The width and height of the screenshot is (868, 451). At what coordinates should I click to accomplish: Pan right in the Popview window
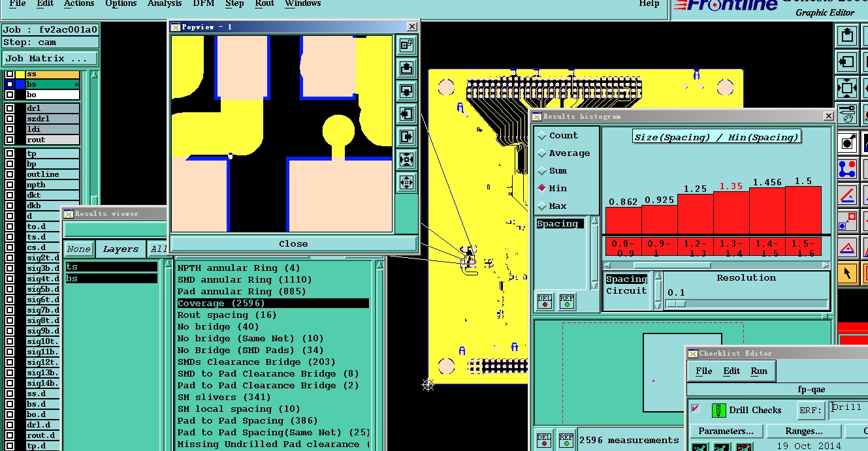click(x=406, y=137)
